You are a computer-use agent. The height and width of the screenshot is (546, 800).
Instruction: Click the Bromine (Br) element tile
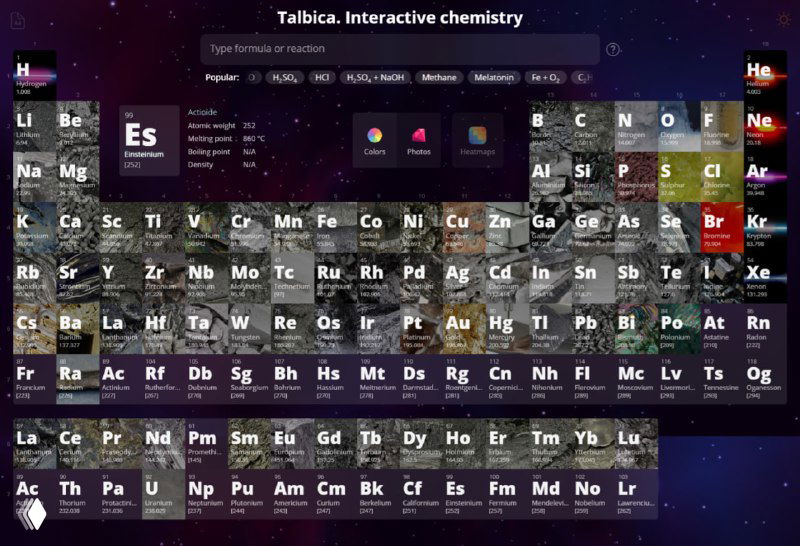click(x=714, y=227)
